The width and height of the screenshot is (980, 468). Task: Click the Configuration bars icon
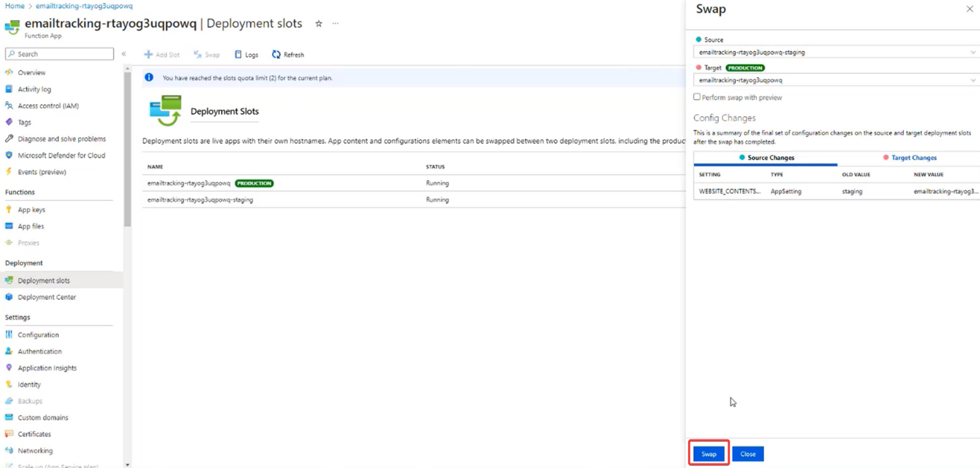(9, 334)
